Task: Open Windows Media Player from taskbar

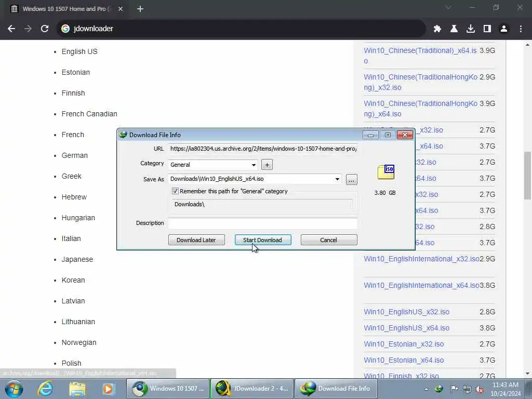Action: [108, 389]
